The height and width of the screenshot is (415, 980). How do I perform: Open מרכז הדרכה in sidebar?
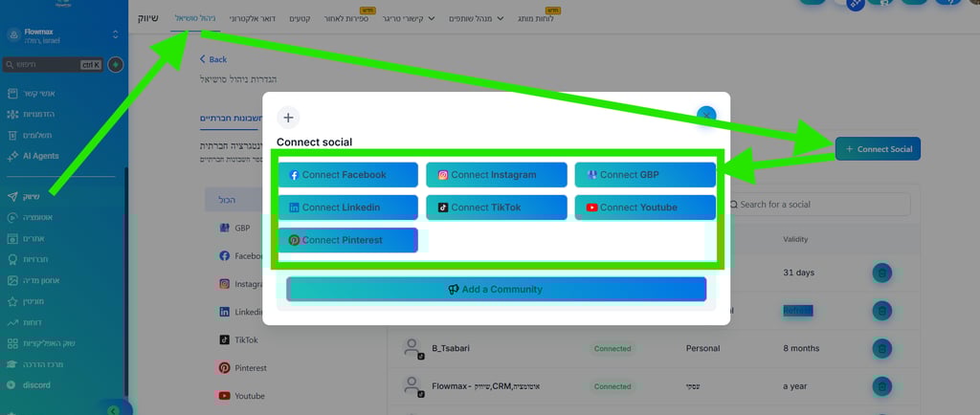tap(35, 363)
